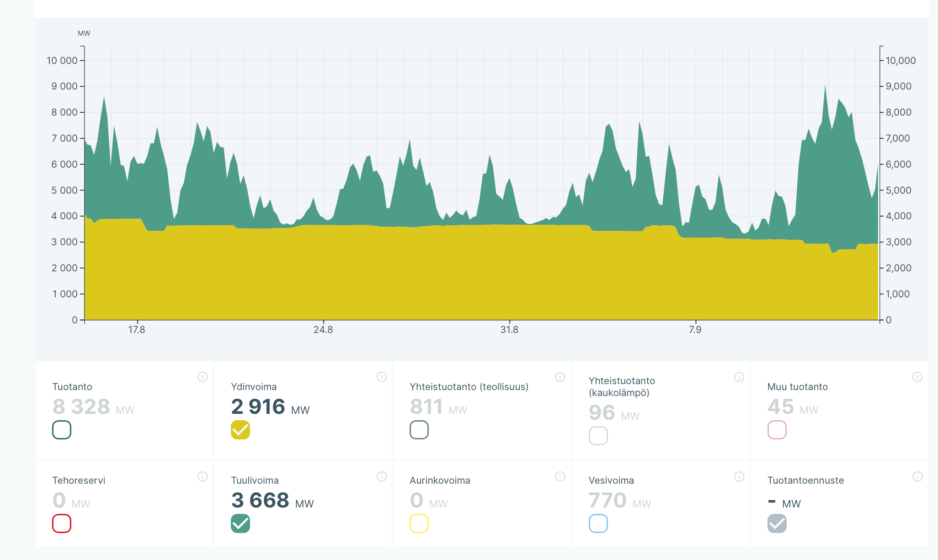Open Tuotantoennuste info icon
The width and height of the screenshot is (938, 560).
tap(917, 476)
